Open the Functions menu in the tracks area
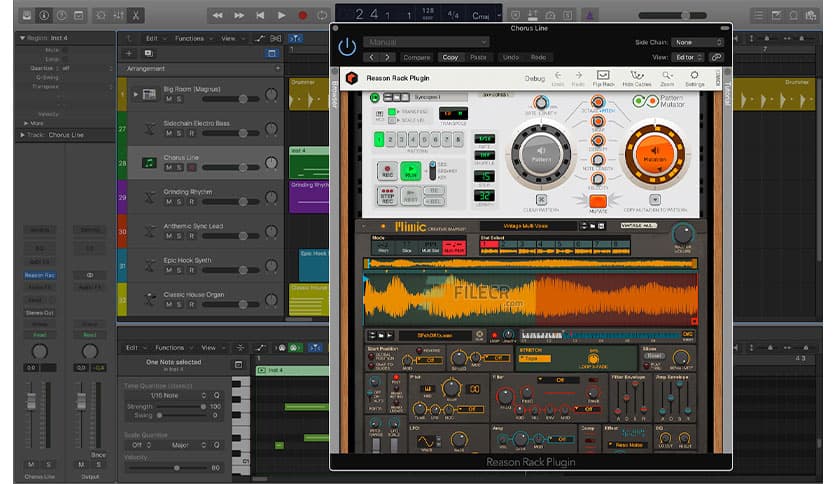The height and width of the screenshot is (484, 836). [189, 38]
